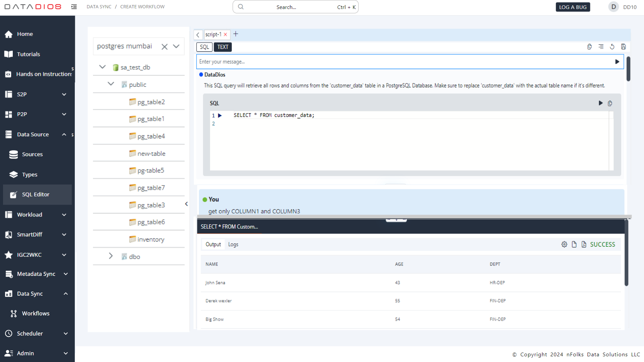Open the DATADIOS logo link

point(33,7)
